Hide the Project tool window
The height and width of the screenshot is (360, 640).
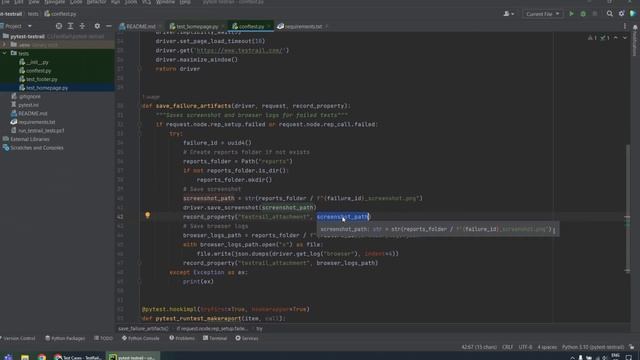[x=109, y=26]
